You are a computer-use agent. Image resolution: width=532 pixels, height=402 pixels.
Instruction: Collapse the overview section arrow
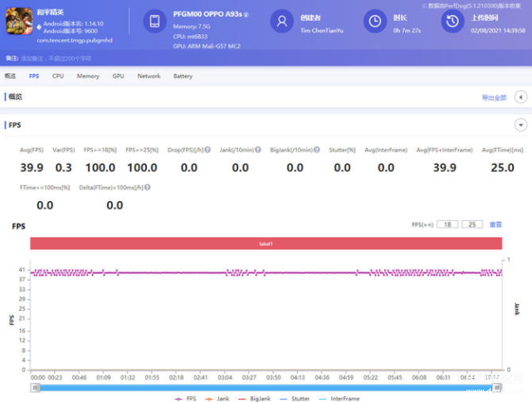(x=520, y=97)
